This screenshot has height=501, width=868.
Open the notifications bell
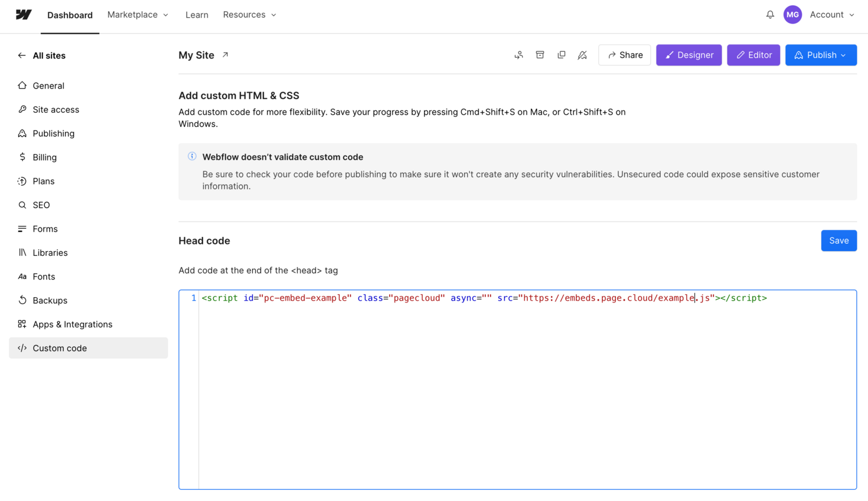coord(770,14)
